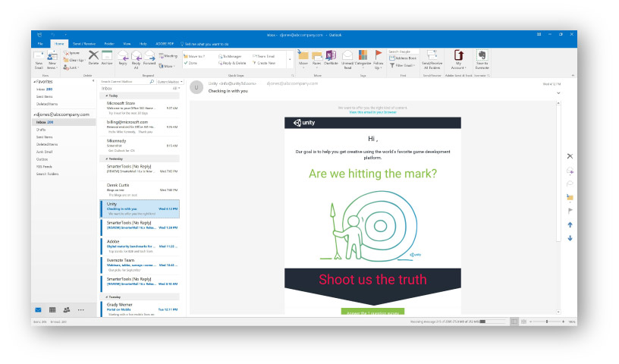Open the All filter dropdown above list
This screenshot has width=619, height=364.
tap(176, 89)
